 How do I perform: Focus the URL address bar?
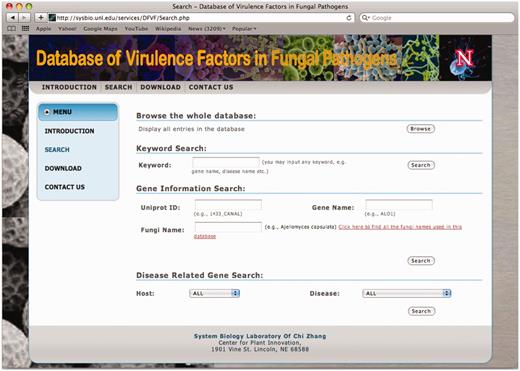200,18
